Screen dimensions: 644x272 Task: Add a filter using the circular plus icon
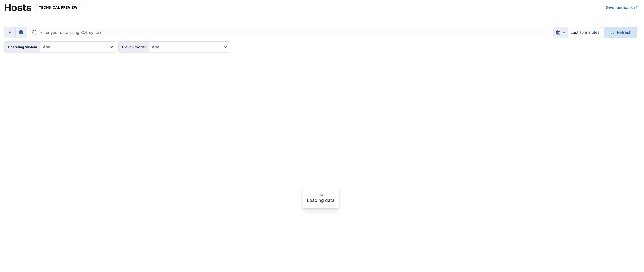click(21, 32)
